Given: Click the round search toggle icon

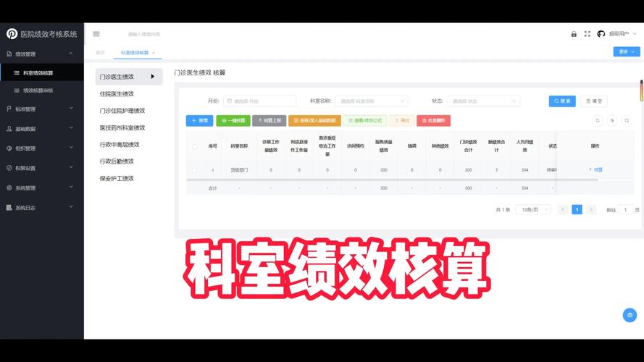Looking at the screenshot, I should pos(627,121).
